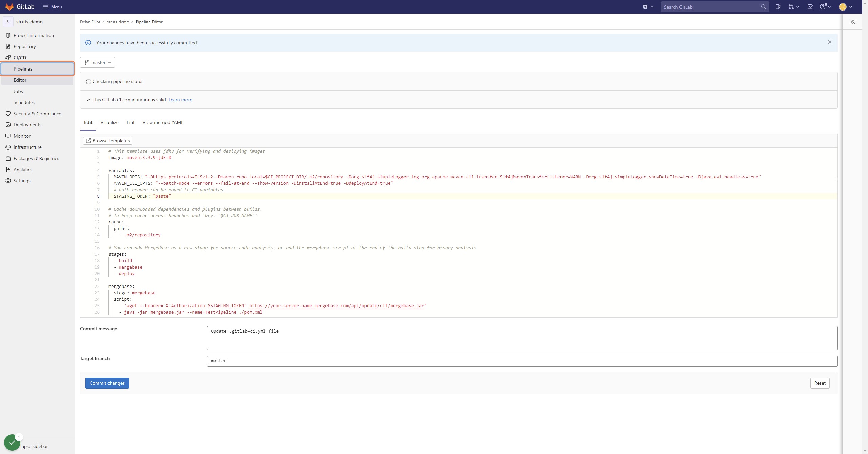Dismiss the successfully committed alert
868x454 pixels.
[x=829, y=42]
